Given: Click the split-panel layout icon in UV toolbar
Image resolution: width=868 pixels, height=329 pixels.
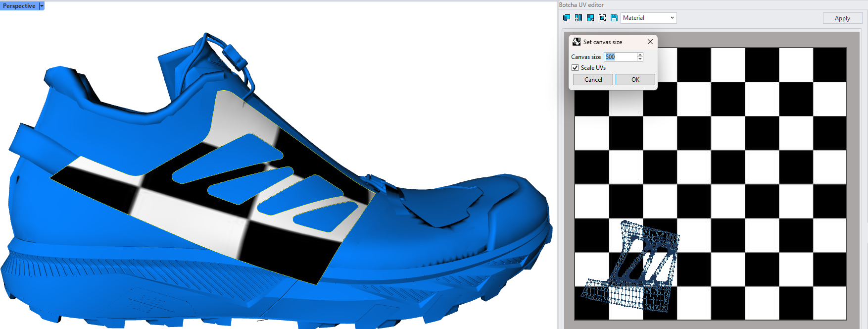Looking at the screenshot, I should click(x=579, y=18).
